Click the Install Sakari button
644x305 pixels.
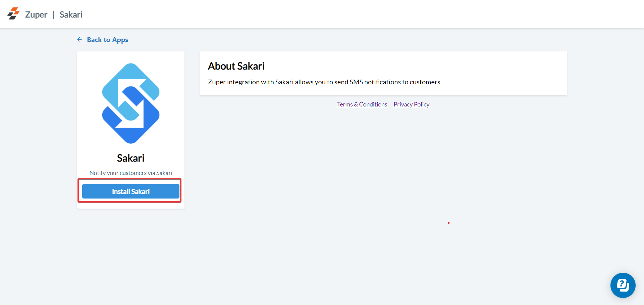(x=131, y=191)
